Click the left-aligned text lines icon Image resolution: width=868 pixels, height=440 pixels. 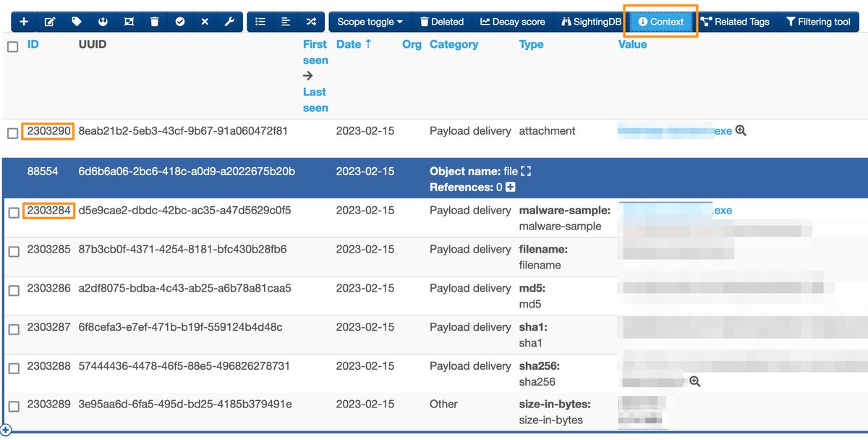click(286, 22)
